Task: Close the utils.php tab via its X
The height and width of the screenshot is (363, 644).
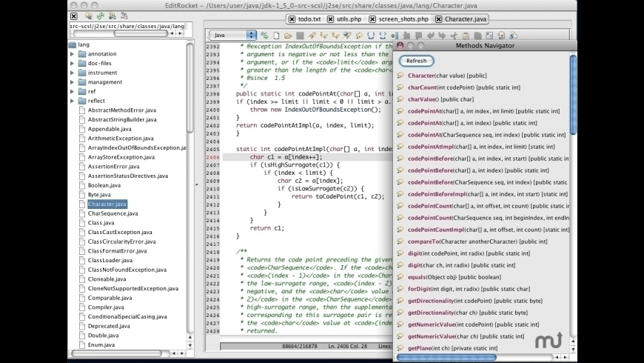Action: [331, 19]
